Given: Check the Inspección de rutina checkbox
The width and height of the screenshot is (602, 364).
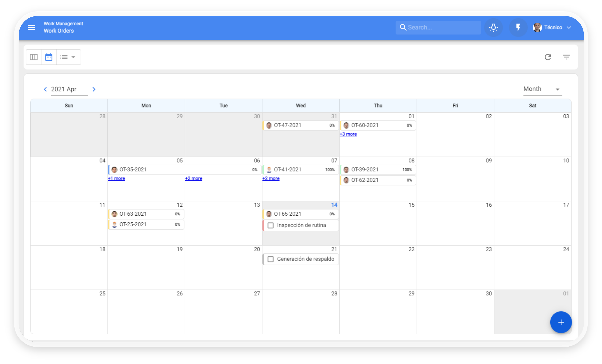Looking at the screenshot, I should (x=270, y=225).
